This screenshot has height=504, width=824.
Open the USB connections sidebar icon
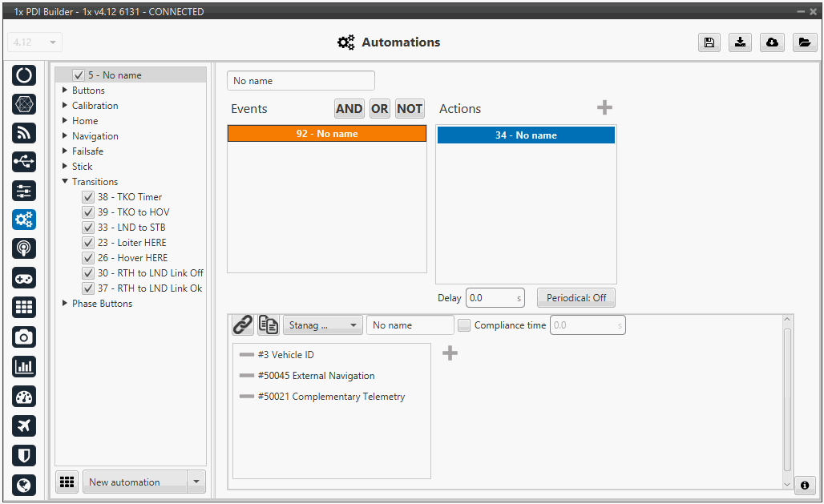click(24, 161)
